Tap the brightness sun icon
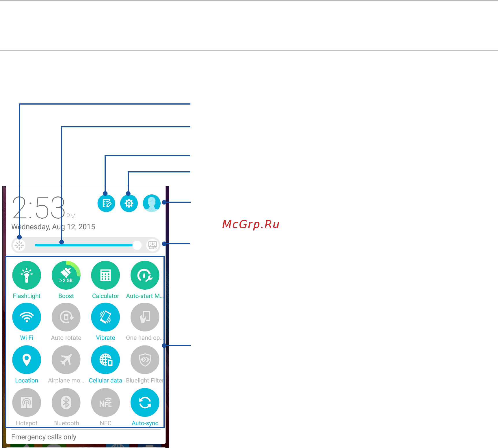The height and width of the screenshot is (448, 498). coord(19,245)
